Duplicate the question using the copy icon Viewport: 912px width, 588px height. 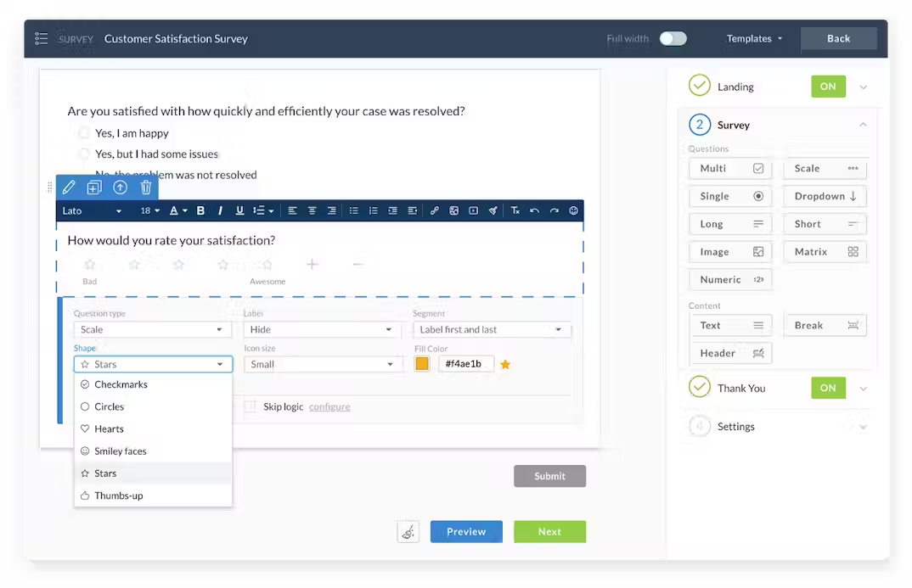tap(94, 188)
